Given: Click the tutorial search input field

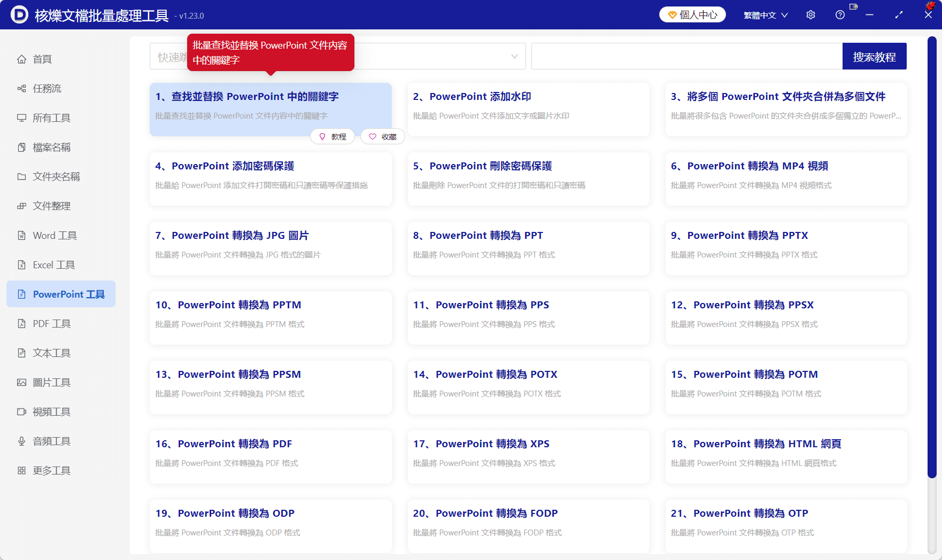Looking at the screenshot, I should [x=687, y=56].
